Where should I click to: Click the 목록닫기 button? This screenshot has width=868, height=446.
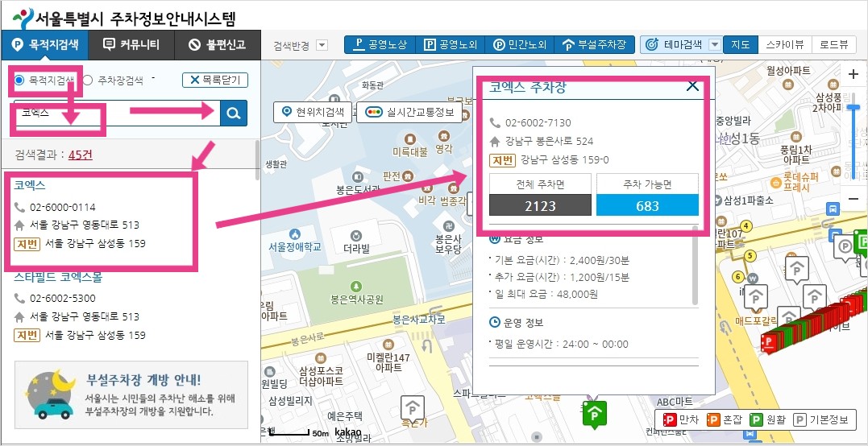[215, 80]
